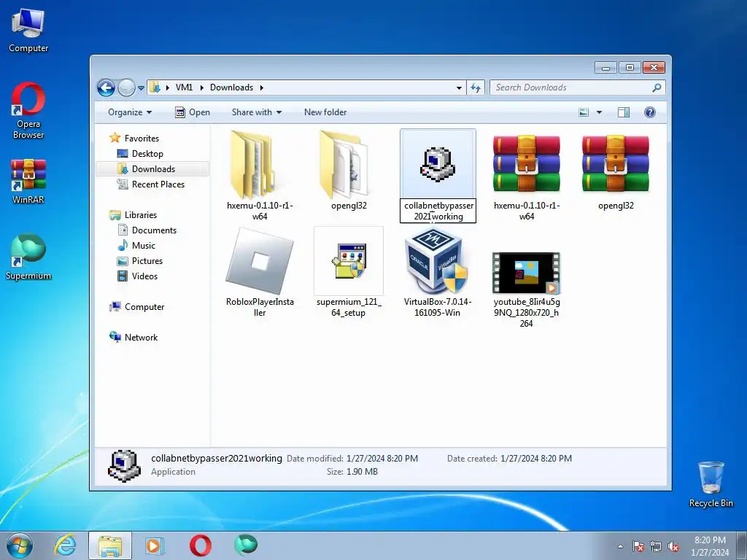Toggle the preview pane button
The height and width of the screenshot is (560, 747).
coord(624,112)
